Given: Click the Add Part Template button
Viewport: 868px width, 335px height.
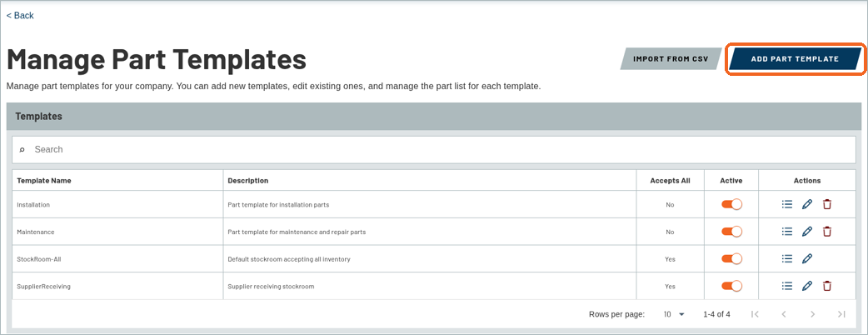Looking at the screenshot, I should [x=795, y=58].
